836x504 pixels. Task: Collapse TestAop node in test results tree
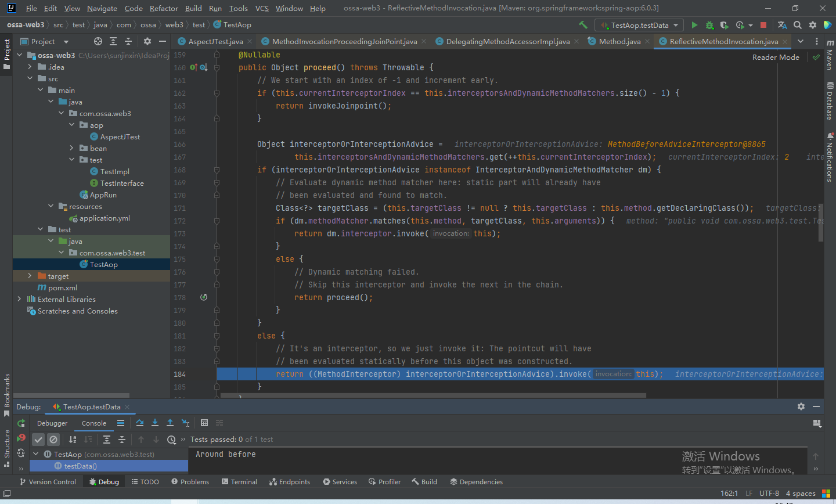[x=35, y=454]
